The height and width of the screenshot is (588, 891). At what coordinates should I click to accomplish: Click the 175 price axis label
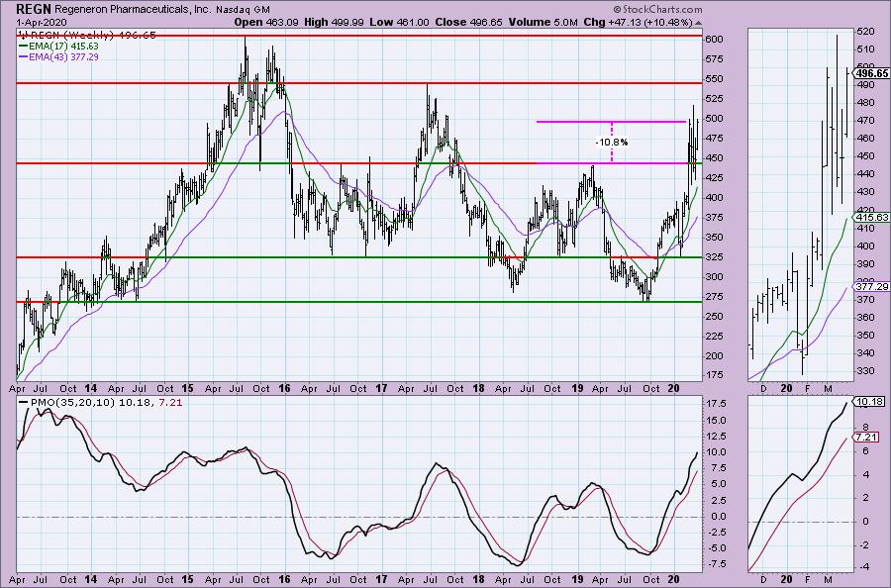point(715,375)
